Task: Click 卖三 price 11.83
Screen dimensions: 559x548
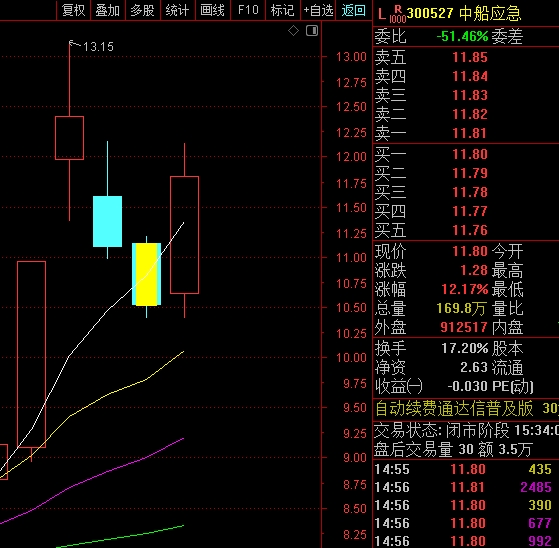Action: point(470,95)
